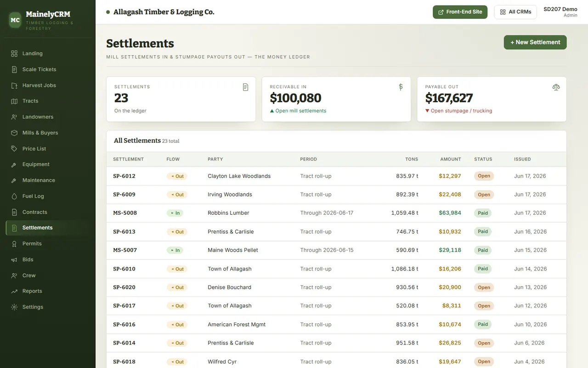The image size is (588, 368).
Task: Click the Settlement column header
Action: click(128, 159)
